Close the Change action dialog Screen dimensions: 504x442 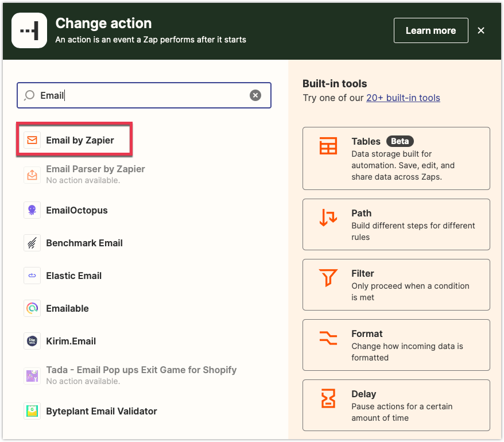point(481,30)
